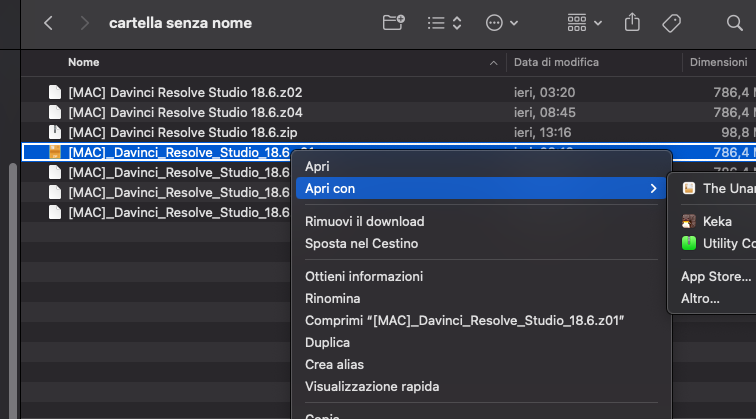Click the green Utility Compressione icon
Viewport: 756px width, 419px height.
pyautogui.click(x=689, y=243)
